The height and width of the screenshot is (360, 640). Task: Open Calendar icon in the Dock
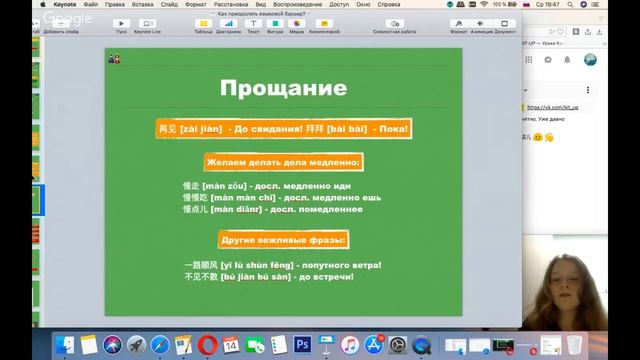click(231, 345)
